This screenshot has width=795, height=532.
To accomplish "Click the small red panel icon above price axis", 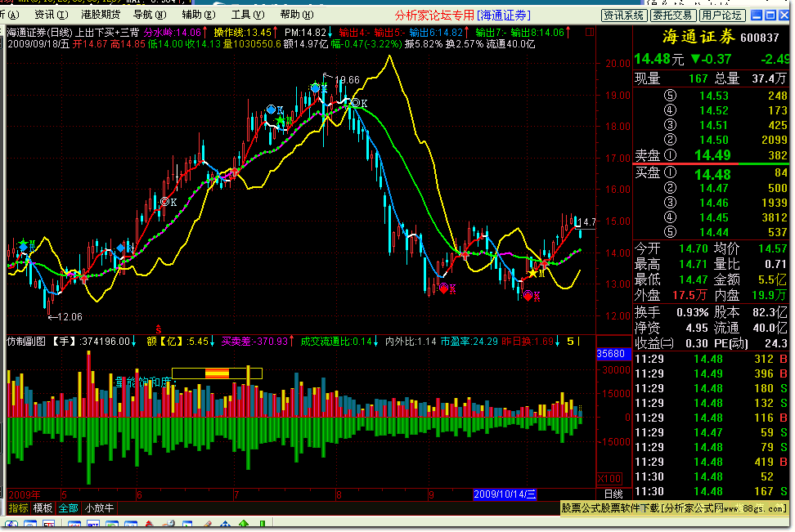I will (590, 32).
